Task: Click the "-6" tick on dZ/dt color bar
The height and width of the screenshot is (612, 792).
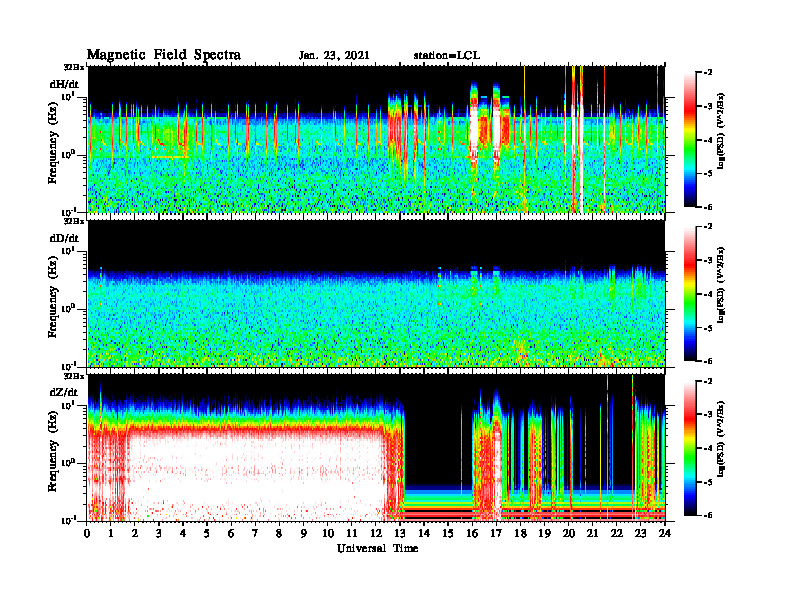Action: pyautogui.click(x=708, y=515)
